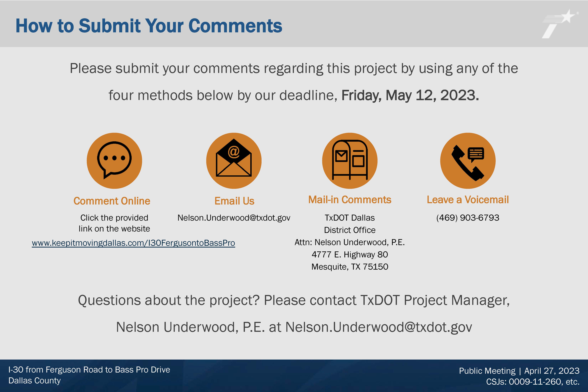
Task: Click the 4777 E. Highway 80 address line
Action: 350,254
